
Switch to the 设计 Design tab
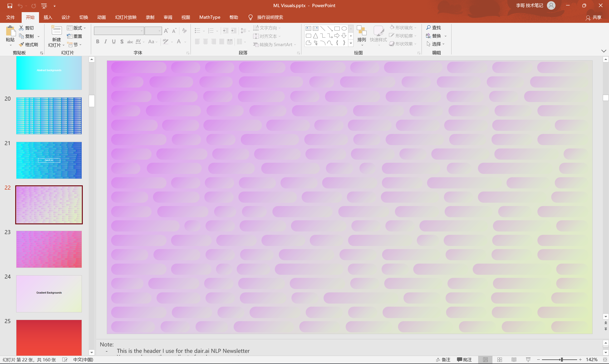pos(66,17)
